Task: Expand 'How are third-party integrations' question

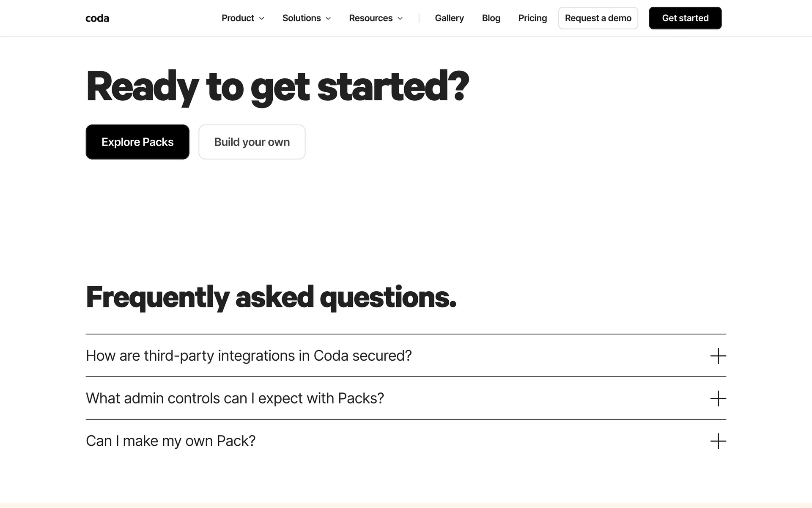Action: point(249,356)
